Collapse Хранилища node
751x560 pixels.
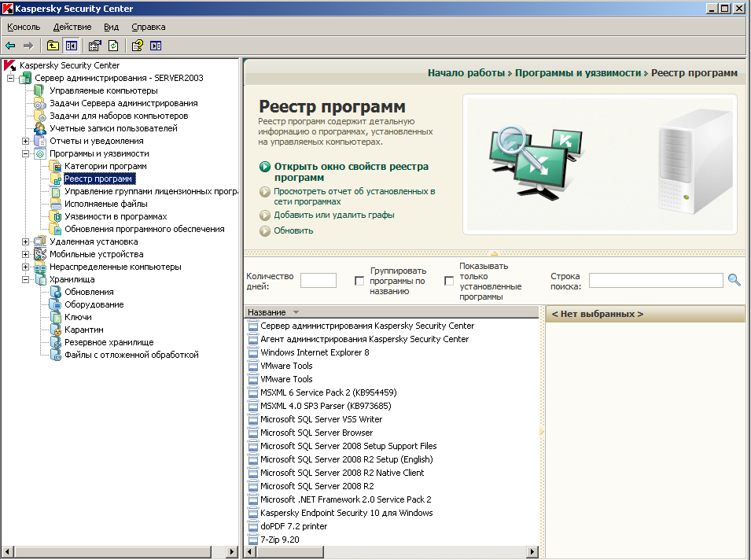pyautogui.click(x=25, y=280)
